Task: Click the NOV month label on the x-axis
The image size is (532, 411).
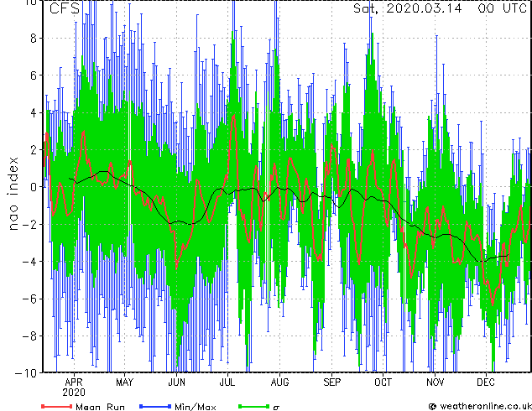Action: click(x=435, y=382)
